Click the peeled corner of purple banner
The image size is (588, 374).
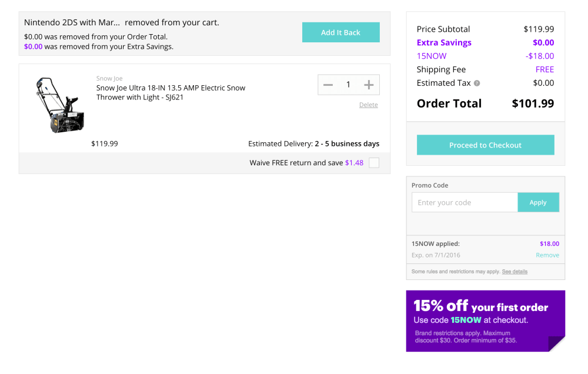click(x=556, y=343)
